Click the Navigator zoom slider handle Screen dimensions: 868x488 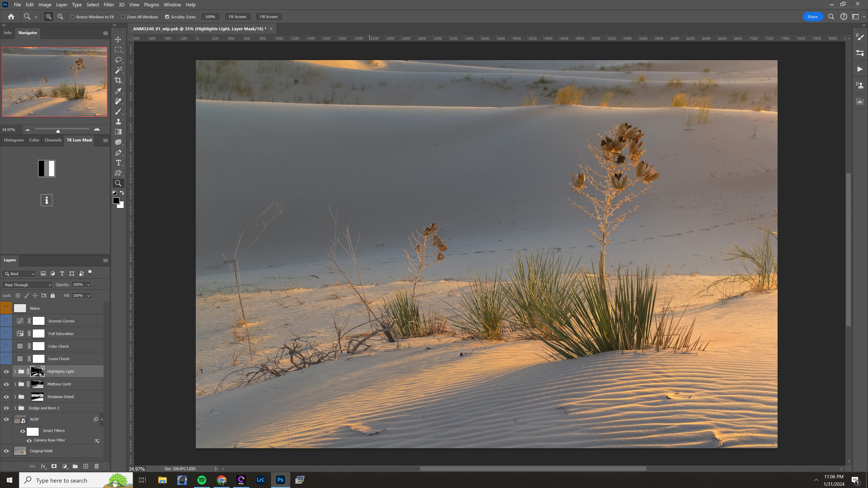(58, 131)
